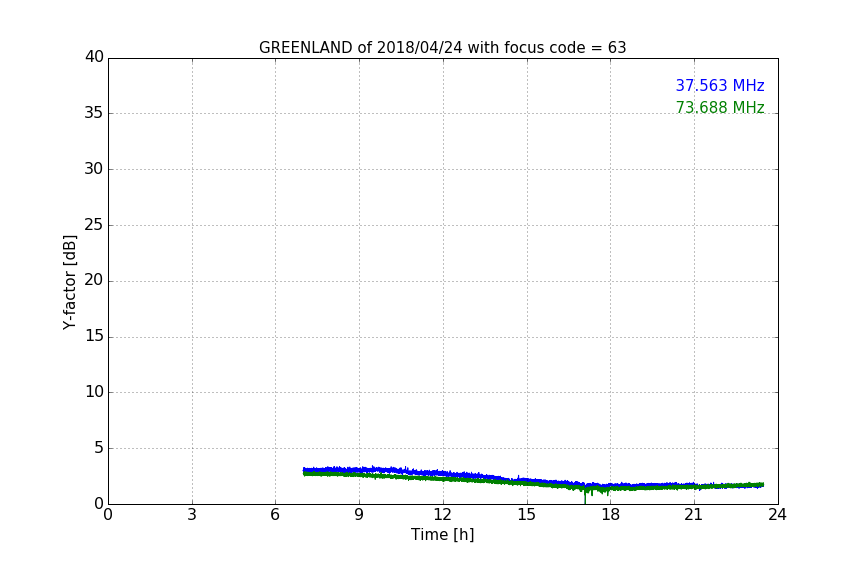Screen dimensions: 864x576
Task: Click the blue trace start near 7 hours
Action: (305, 470)
